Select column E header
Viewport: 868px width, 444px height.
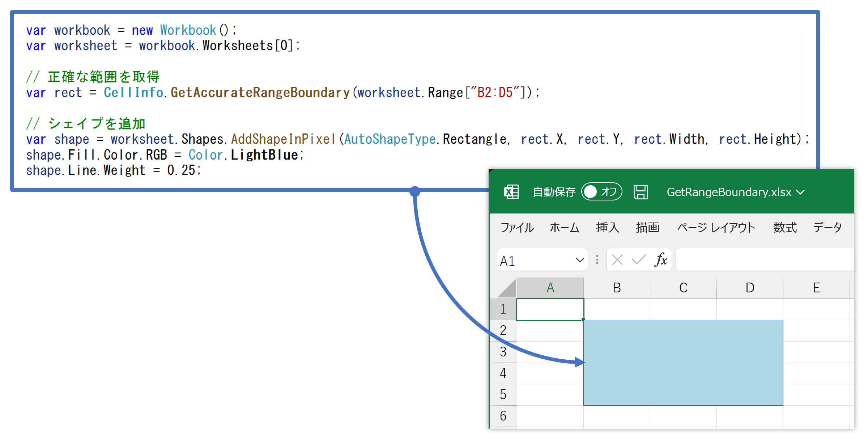816,288
